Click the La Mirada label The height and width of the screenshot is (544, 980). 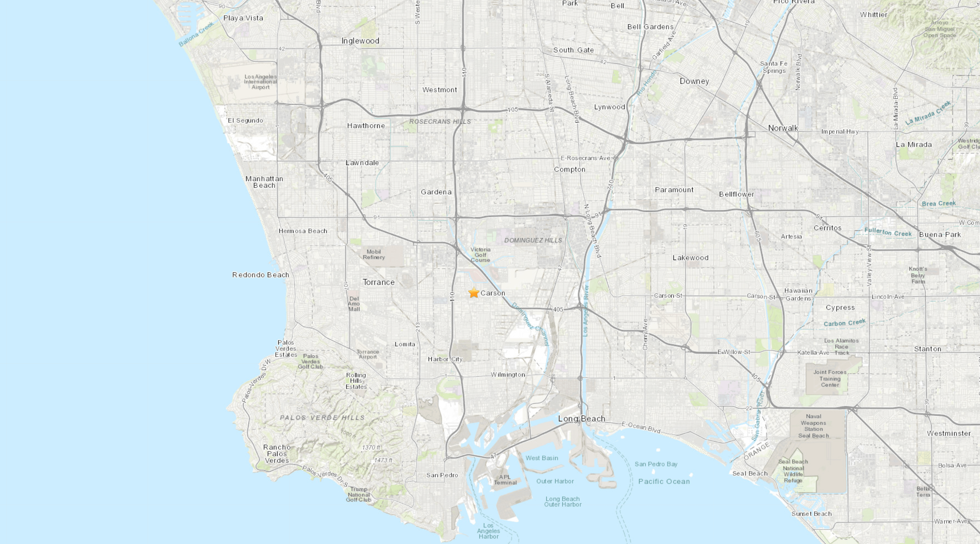914,145
